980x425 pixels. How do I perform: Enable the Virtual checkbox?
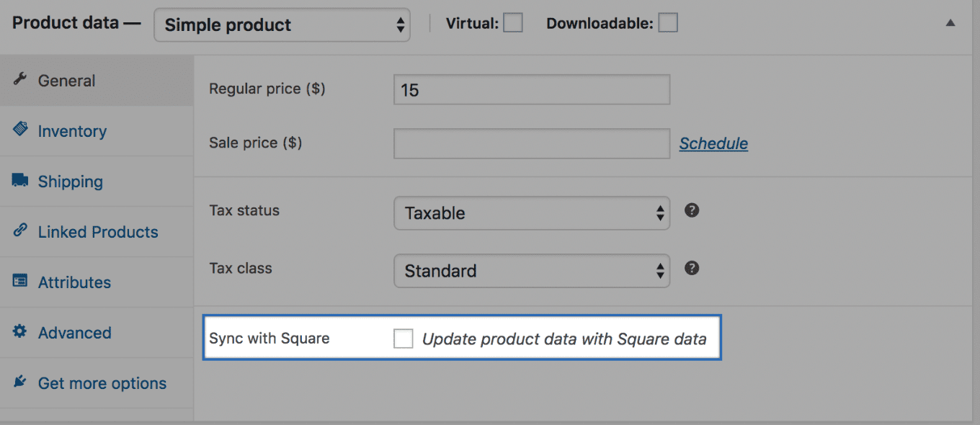tap(512, 24)
